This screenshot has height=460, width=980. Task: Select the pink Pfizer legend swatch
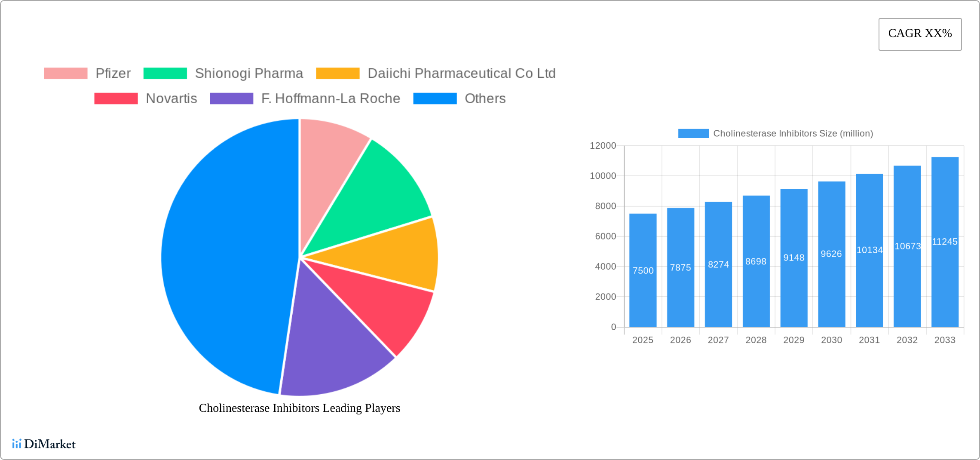pyautogui.click(x=66, y=73)
